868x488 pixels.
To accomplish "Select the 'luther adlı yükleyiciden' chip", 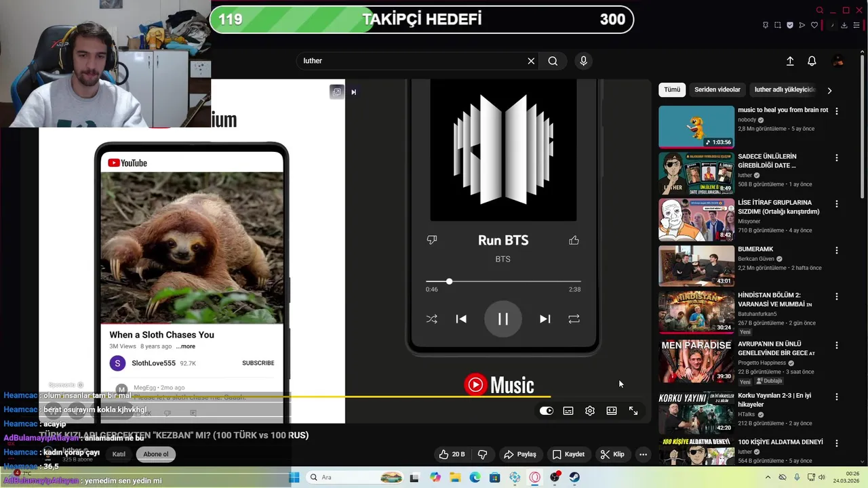I will click(x=785, y=89).
